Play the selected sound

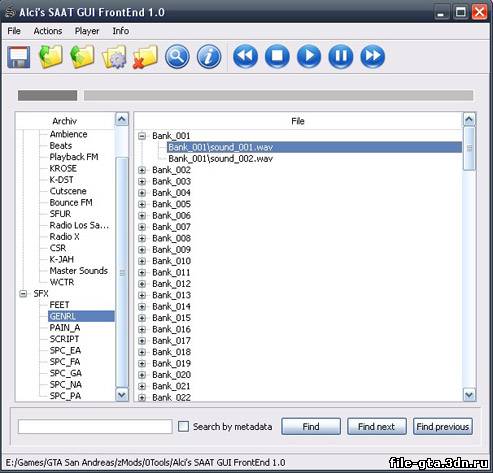(309, 56)
